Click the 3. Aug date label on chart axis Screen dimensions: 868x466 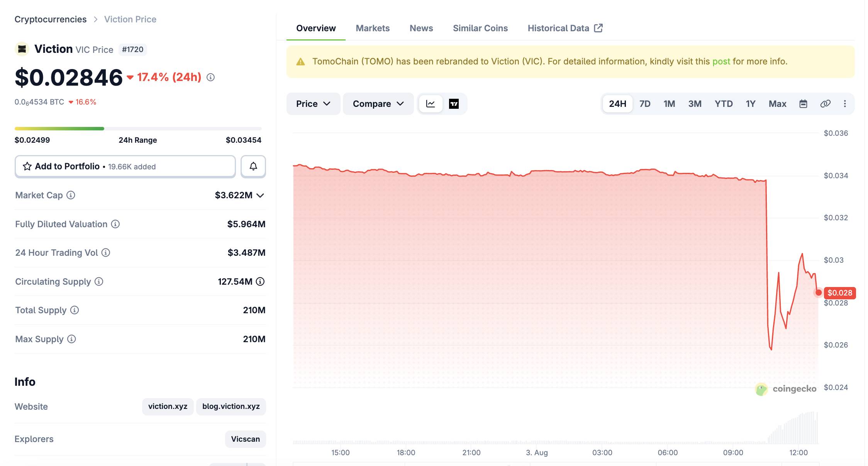point(537,452)
